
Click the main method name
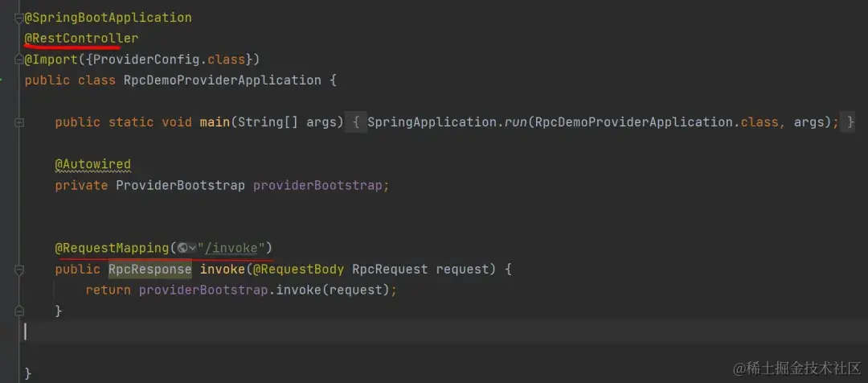point(215,122)
